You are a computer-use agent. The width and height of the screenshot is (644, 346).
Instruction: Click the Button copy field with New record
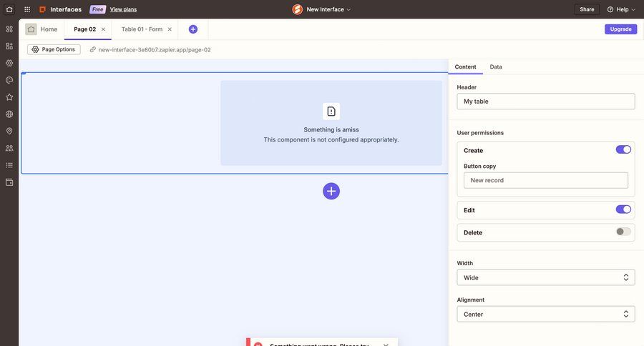point(545,180)
